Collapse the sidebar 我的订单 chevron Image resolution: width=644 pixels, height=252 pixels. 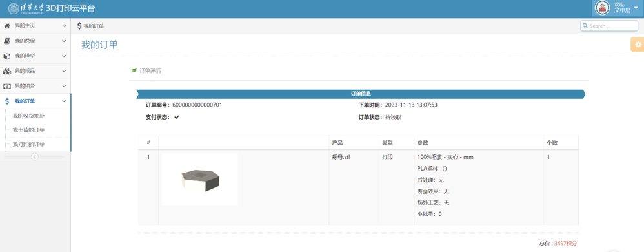click(x=64, y=101)
